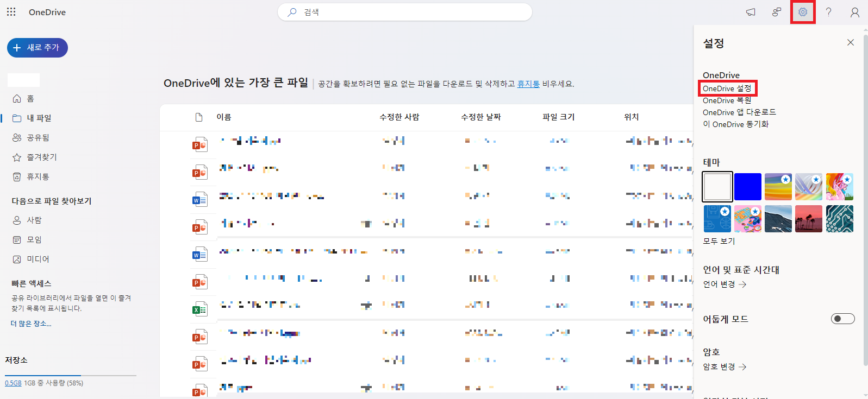
Task: Select the teal circuit board theme
Action: [840, 218]
